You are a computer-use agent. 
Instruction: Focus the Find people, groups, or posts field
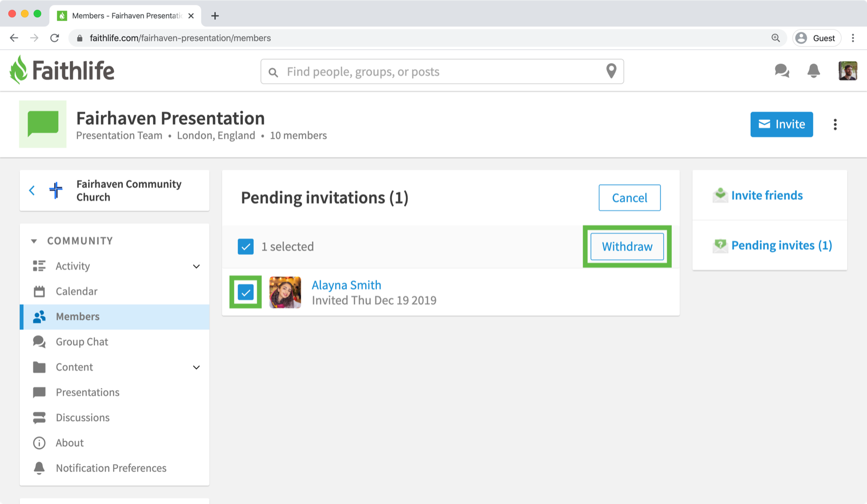[x=442, y=71]
